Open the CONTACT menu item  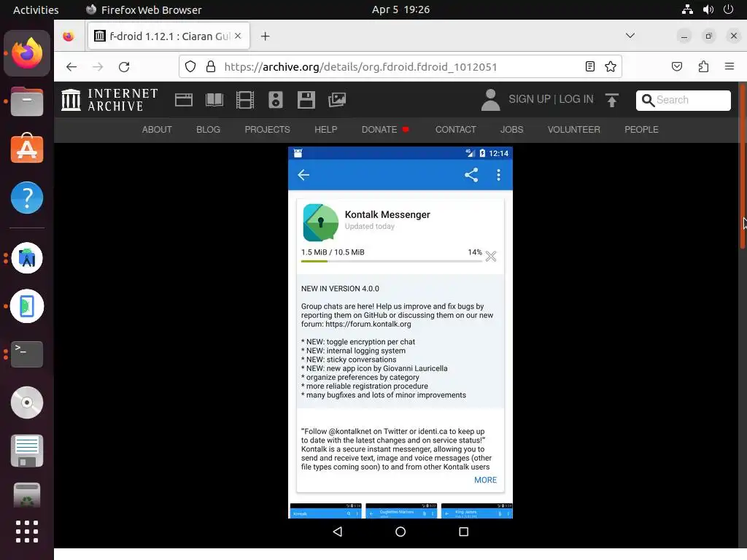point(455,130)
